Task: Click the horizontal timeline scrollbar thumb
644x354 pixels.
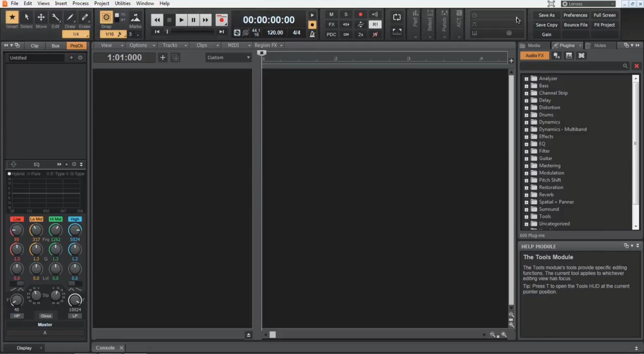Action: [273, 335]
